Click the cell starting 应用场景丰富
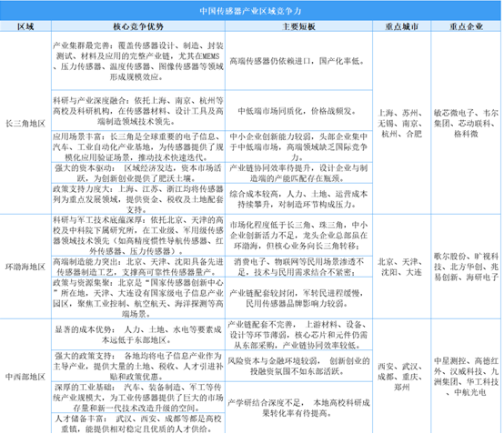This screenshot has width=504, height=434. click(x=138, y=146)
